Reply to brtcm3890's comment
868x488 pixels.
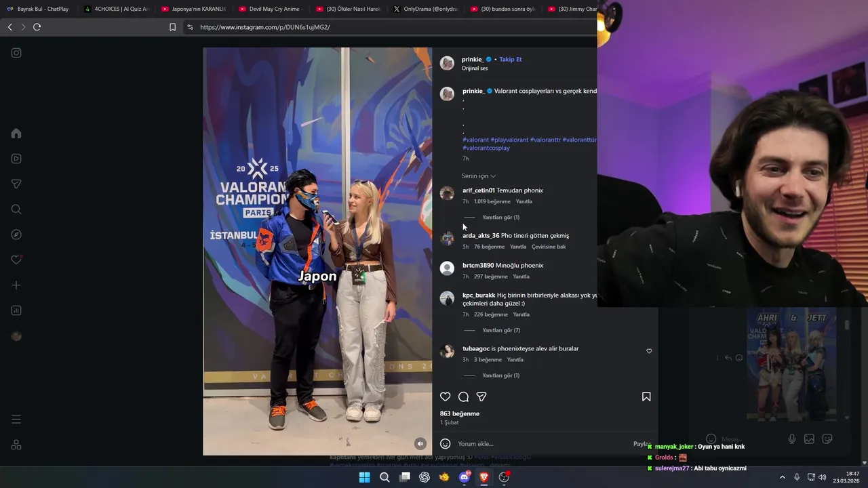[x=521, y=277]
